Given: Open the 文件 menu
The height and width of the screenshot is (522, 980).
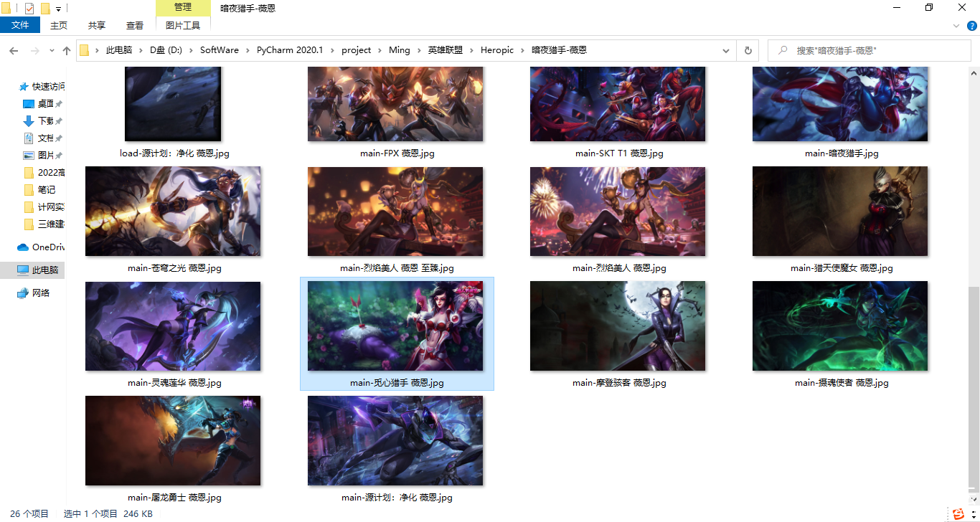Looking at the screenshot, I should click(20, 25).
